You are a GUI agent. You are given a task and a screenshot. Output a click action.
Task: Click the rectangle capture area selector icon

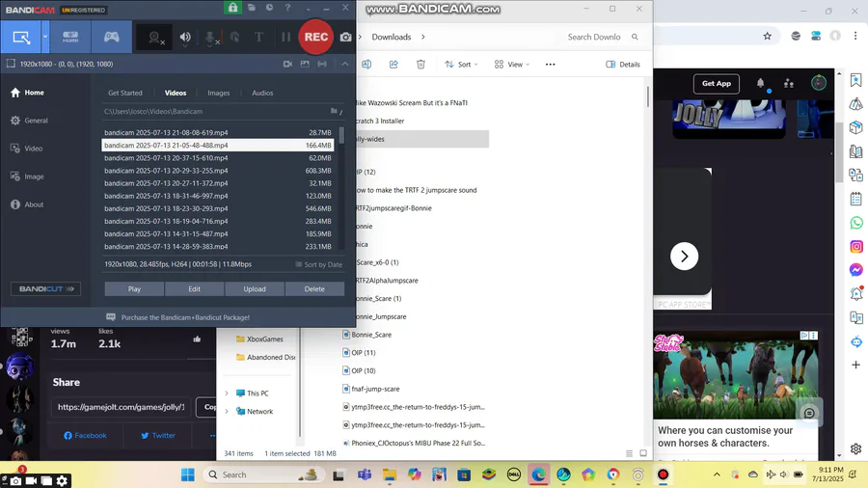(x=11, y=64)
